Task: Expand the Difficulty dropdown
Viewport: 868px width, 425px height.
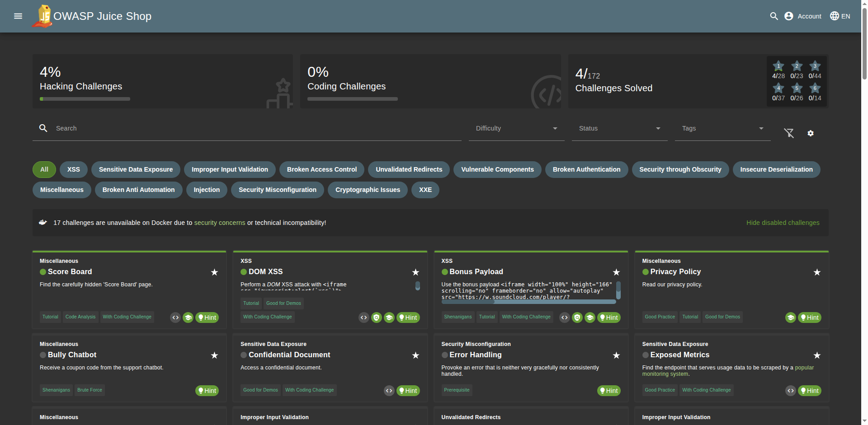Action: [516, 129]
